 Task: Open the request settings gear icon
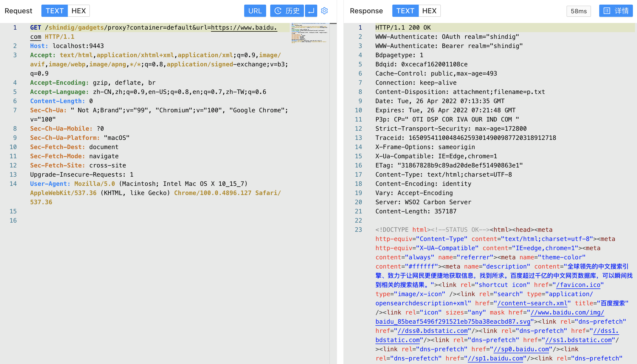pos(324,11)
